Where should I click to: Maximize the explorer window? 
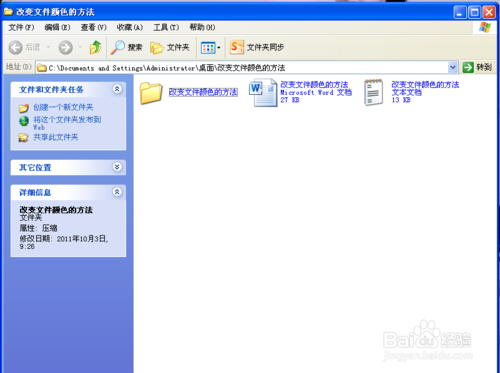click(x=475, y=13)
